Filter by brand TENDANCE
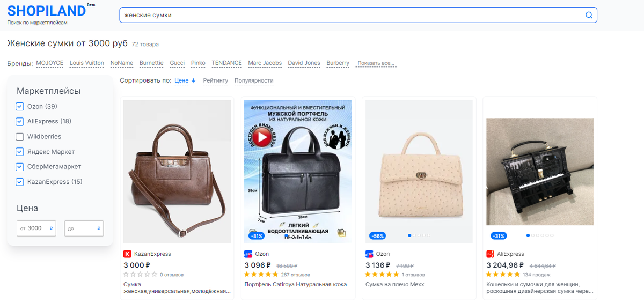644x303 pixels. (226, 63)
